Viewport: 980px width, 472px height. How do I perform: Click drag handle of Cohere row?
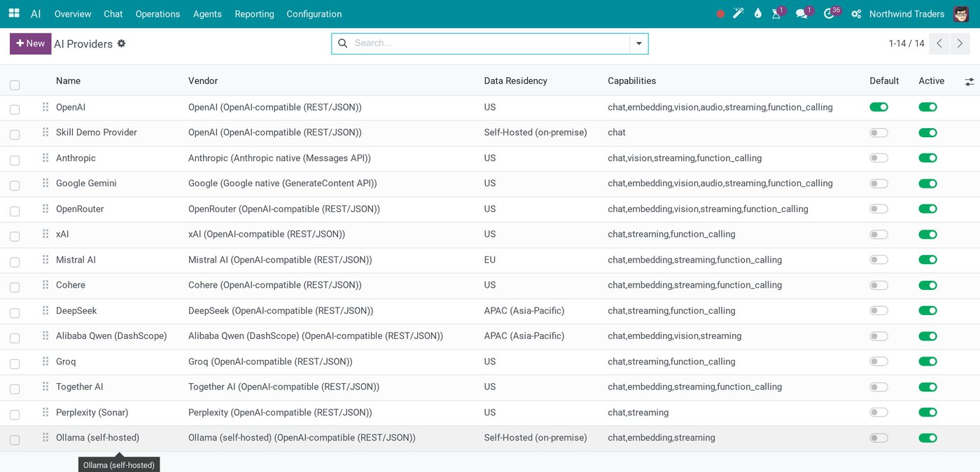[45, 285]
